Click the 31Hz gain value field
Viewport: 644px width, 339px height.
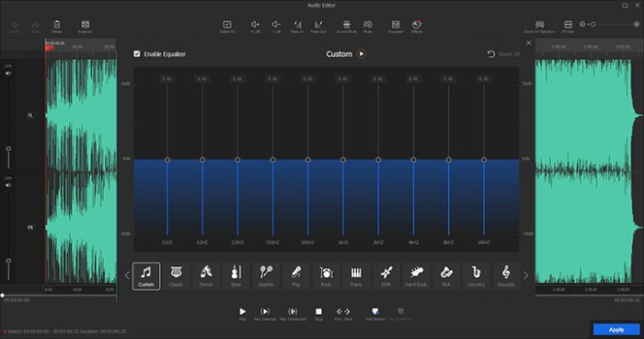coord(167,78)
